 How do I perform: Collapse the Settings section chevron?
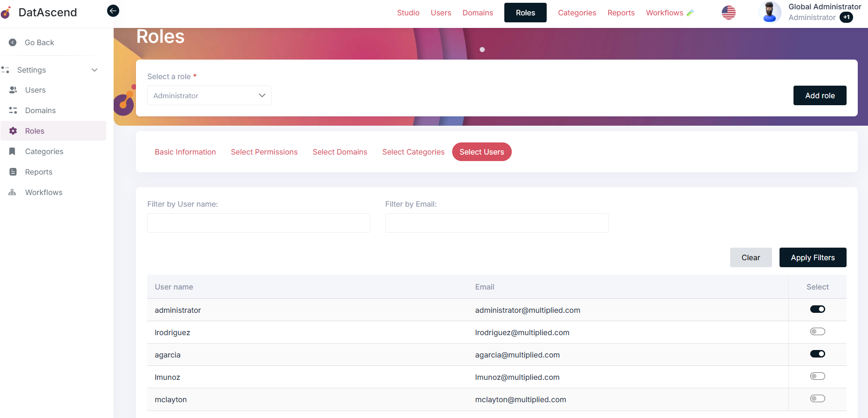click(95, 70)
